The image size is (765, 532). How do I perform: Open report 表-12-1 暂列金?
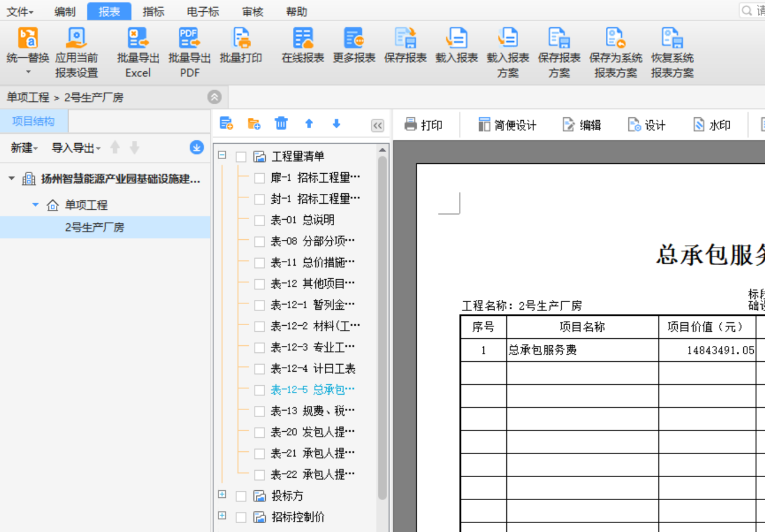(313, 305)
